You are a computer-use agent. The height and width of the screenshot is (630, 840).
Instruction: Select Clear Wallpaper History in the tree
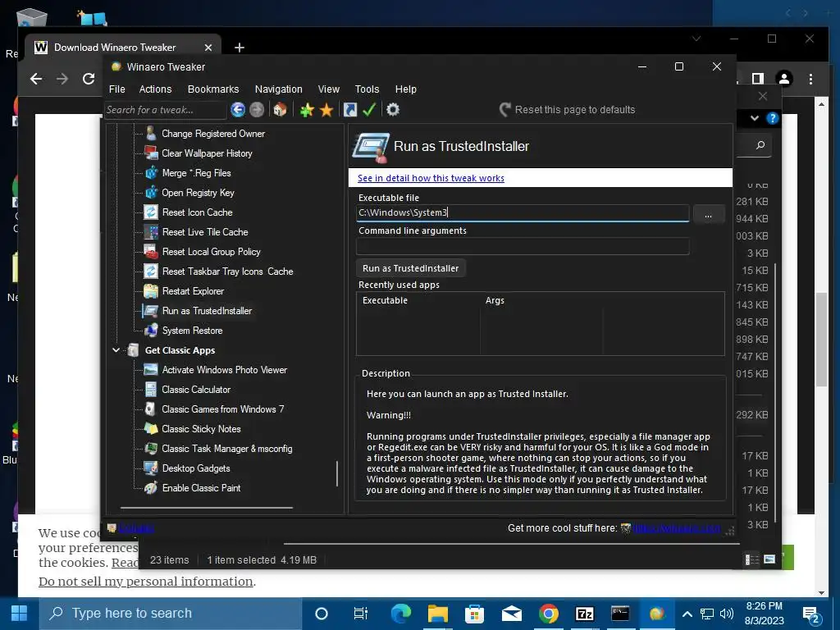coord(207,153)
